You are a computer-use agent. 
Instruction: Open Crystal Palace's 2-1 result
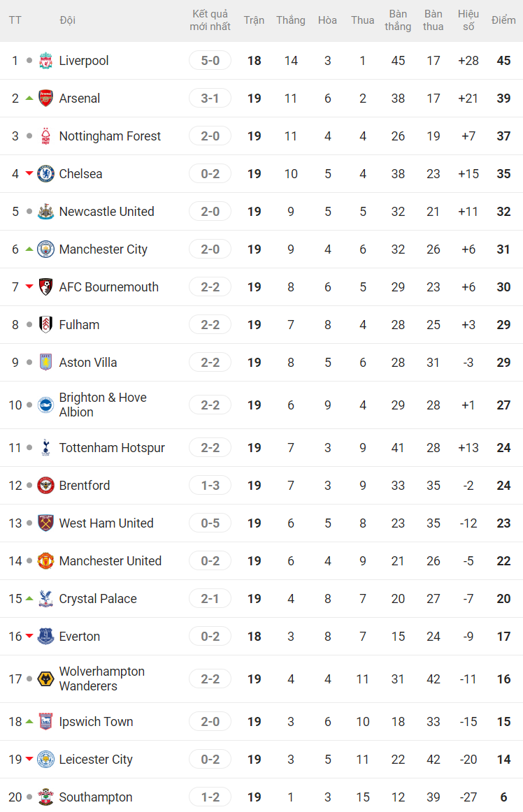(210, 599)
